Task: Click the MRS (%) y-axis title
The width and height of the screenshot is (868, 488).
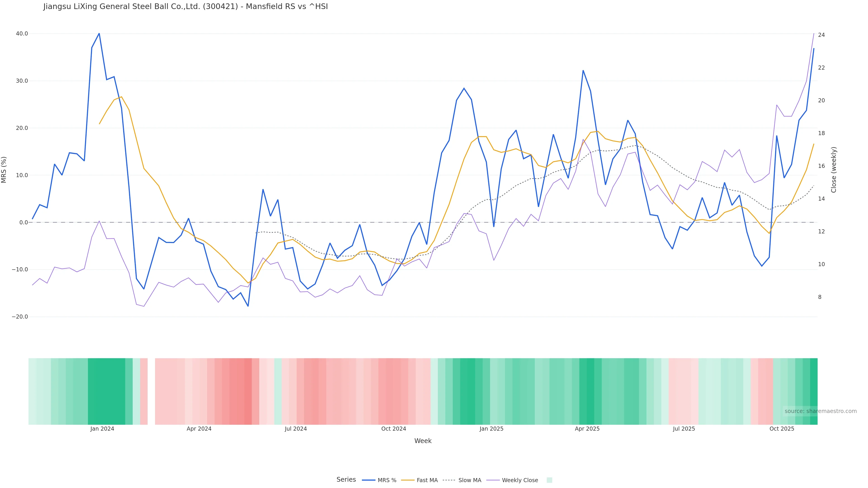Action: (x=4, y=170)
